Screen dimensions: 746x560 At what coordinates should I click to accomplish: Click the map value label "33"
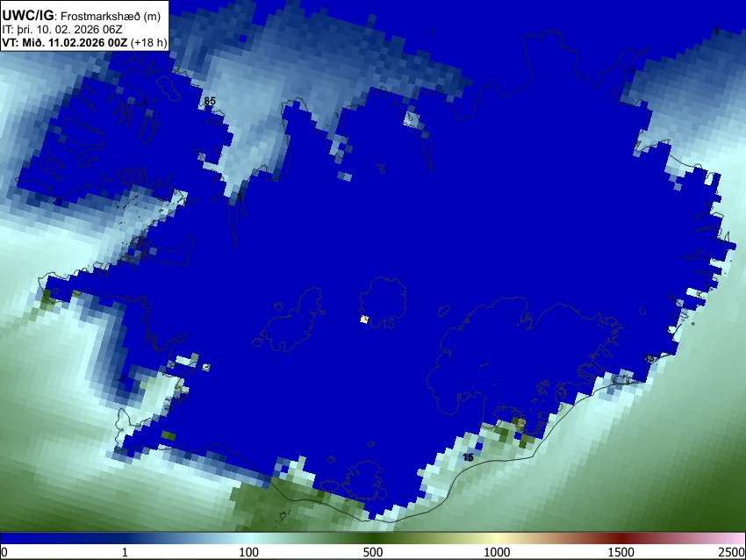coord(649,358)
